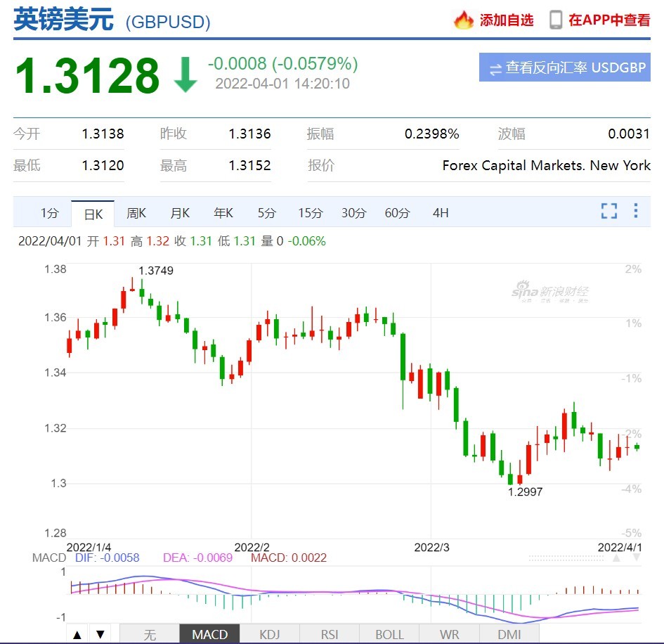This screenshot has width=664, height=644.
Task: Click the highest value 1.3152
Action: 250,165
